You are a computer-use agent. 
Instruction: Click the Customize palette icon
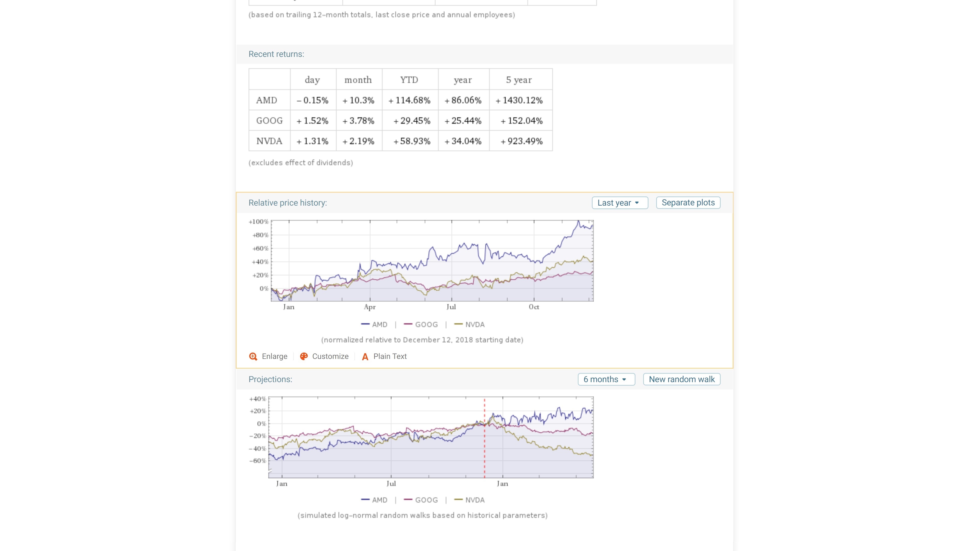click(304, 356)
